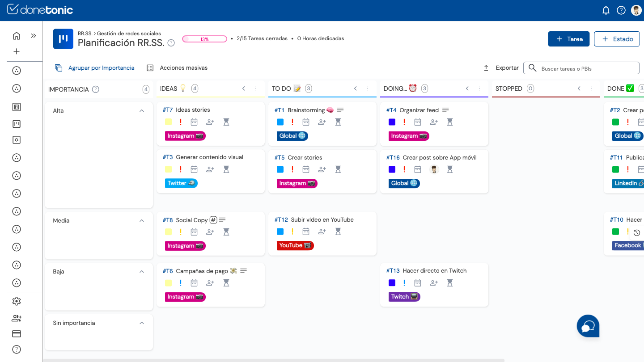This screenshot has width=644, height=362.
Task: Open the user avatar menu
Action: pyautogui.click(x=636, y=10)
